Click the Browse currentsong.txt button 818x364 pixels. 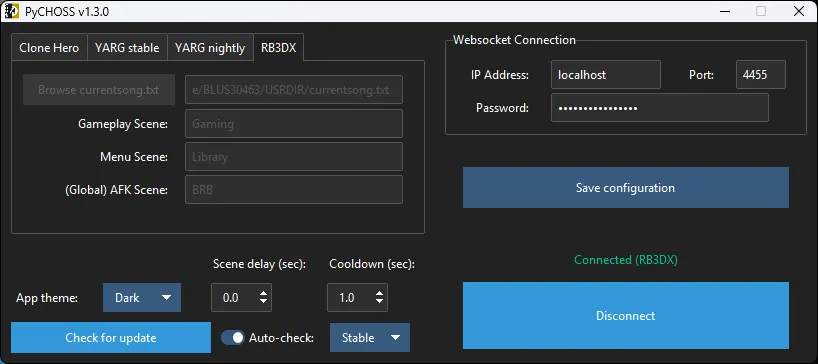99,90
